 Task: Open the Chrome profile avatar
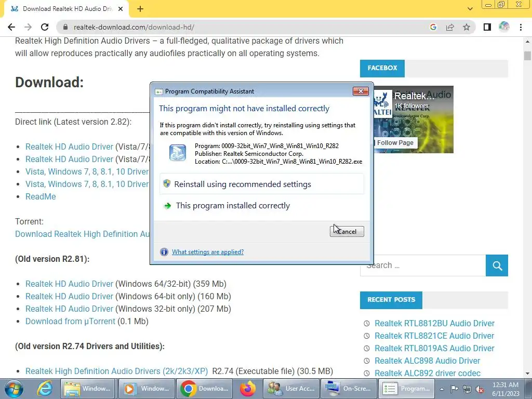click(504, 27)
